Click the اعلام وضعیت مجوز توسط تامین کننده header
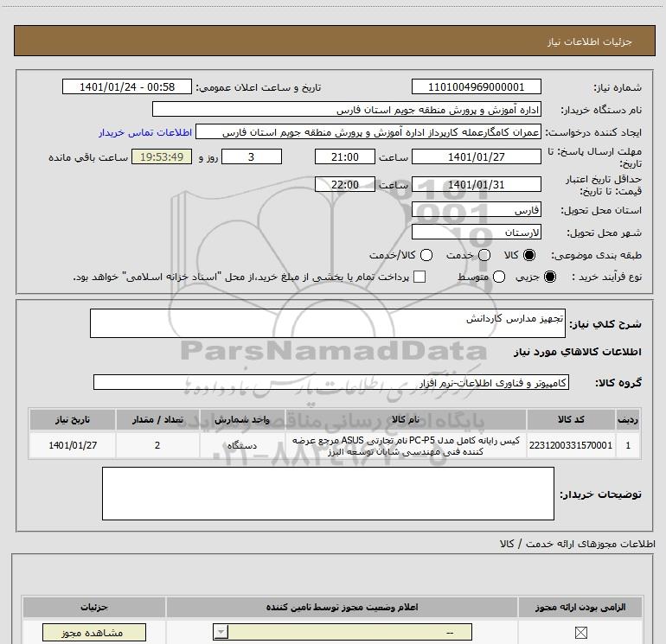The image size is (666, 644). click(x=342, y=607)
